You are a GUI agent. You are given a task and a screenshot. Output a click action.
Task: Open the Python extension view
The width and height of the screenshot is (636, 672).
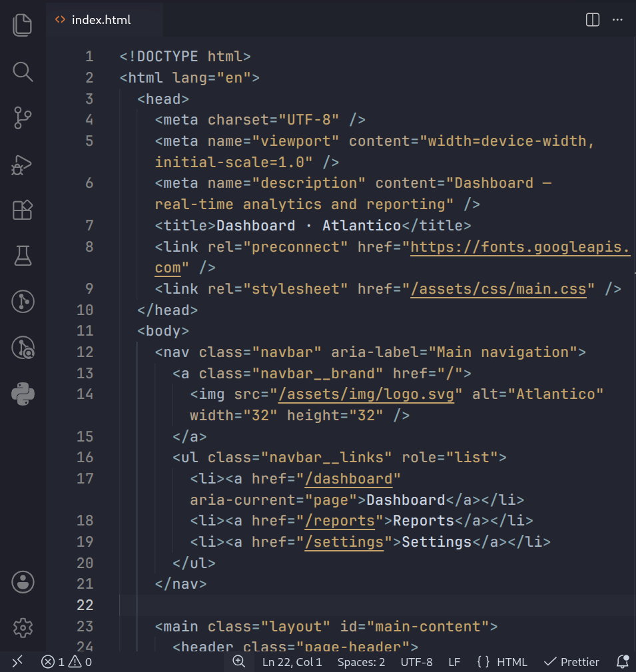[x=23, y=394]
